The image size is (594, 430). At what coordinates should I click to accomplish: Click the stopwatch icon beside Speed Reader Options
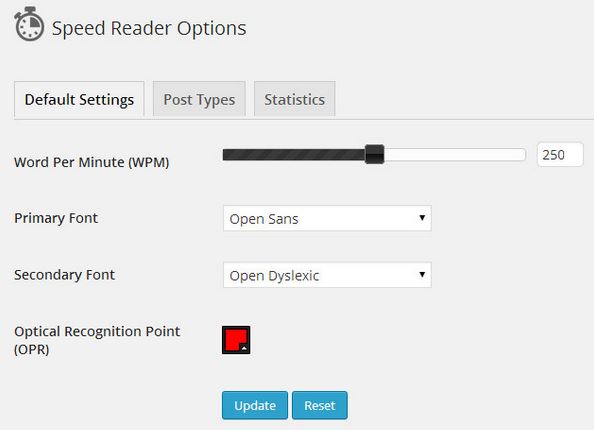coord(29,23)
